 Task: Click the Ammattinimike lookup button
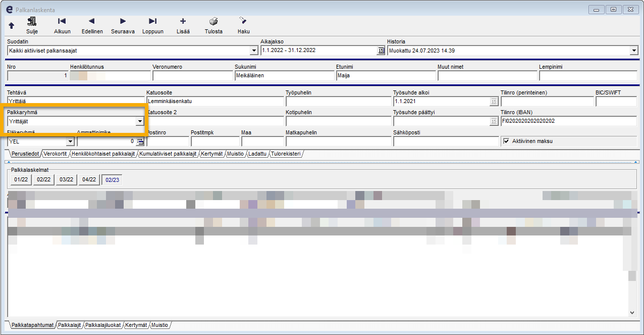pyautogui.click(x=140, y=141)
